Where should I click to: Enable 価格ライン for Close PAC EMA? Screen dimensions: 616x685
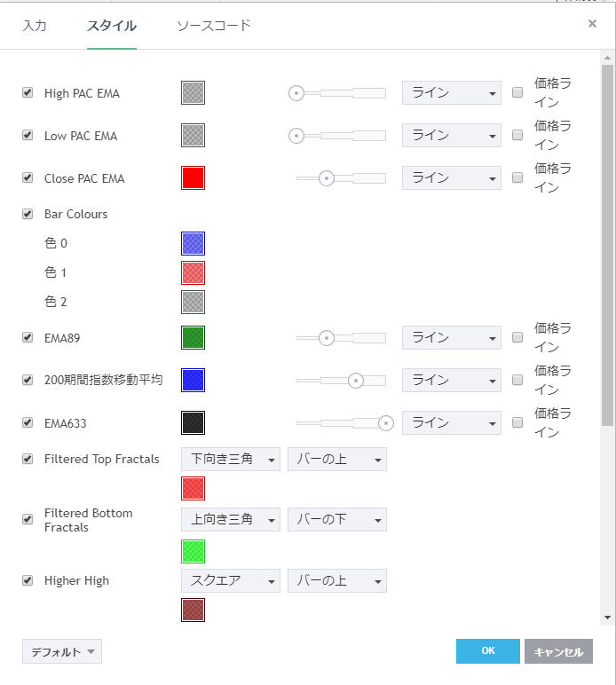[517, 177]
